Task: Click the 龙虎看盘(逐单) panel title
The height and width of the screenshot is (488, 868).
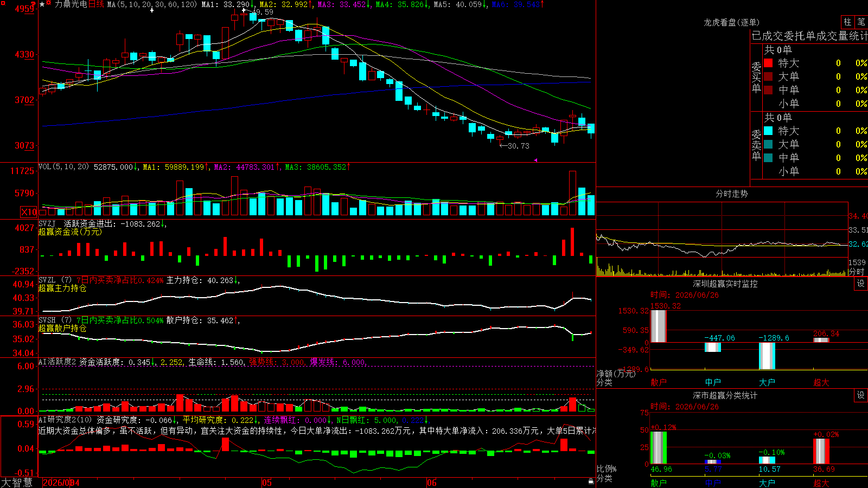Action: click(x=731, y=22)
